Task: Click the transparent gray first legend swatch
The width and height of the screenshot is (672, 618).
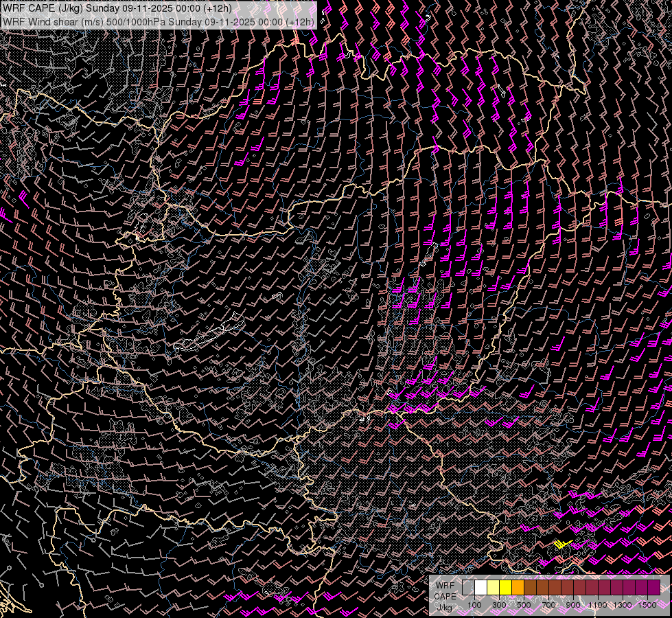Action: click(x=468, y=587)
